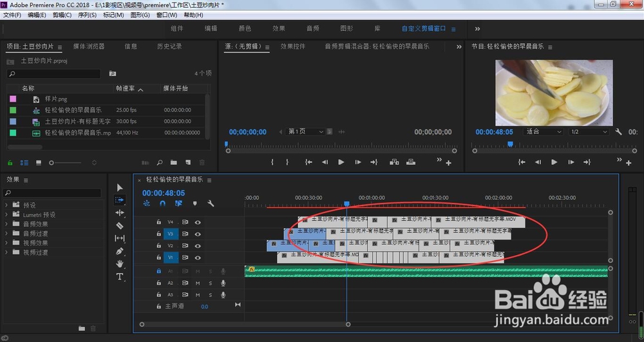Switch to 效果控件 tab
This screenshot has width=644, height=342.
click(293, 46)
